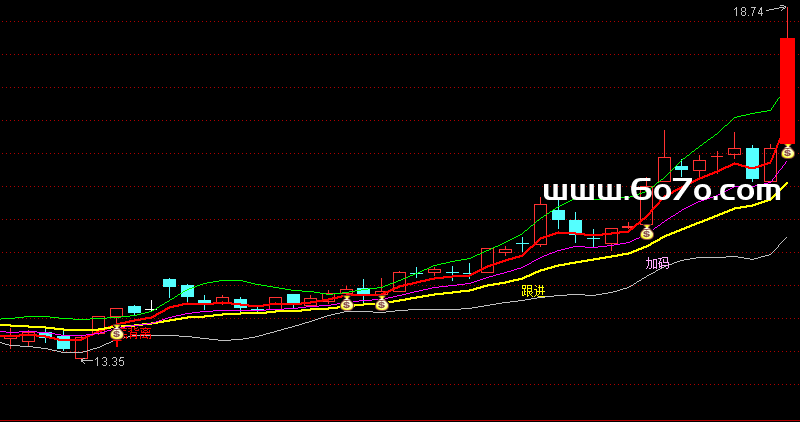Click the yellow 跟进 signal label
Viewport: 800px width, 422px height.
533,291
